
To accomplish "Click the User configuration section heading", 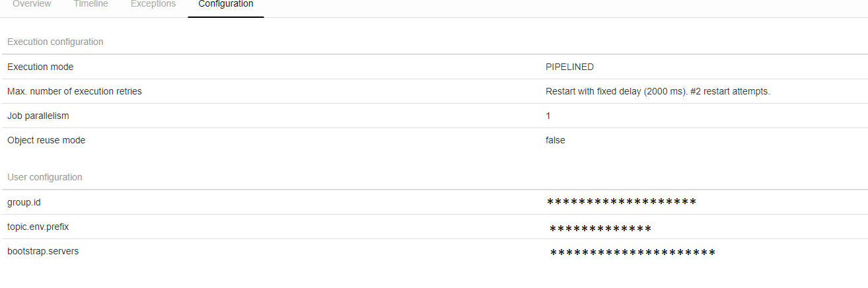I will (45, 177).
